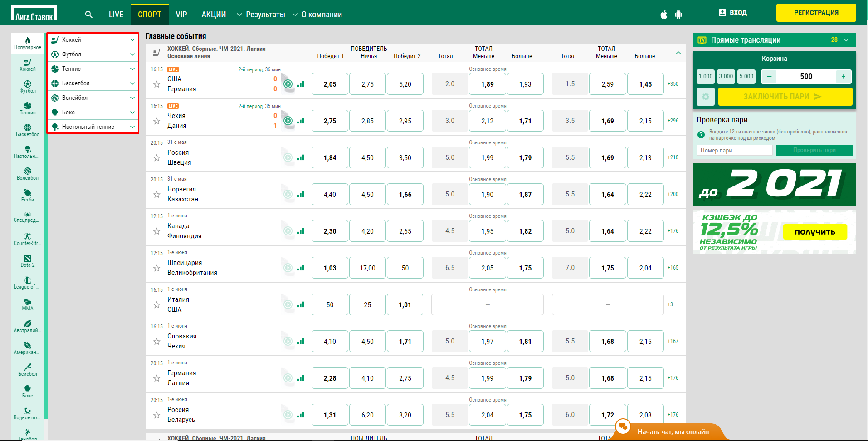Open the Популярное sidebar icon
Image resolution: width=868 pixels, height=441 pixels.
coord(28,43)
